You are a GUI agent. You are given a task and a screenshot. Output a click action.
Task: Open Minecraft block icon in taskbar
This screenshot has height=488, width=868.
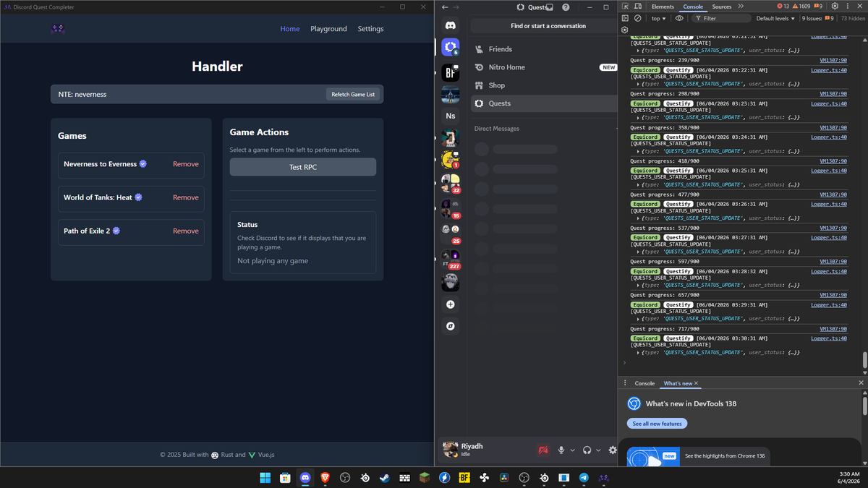tap(426, 477)
